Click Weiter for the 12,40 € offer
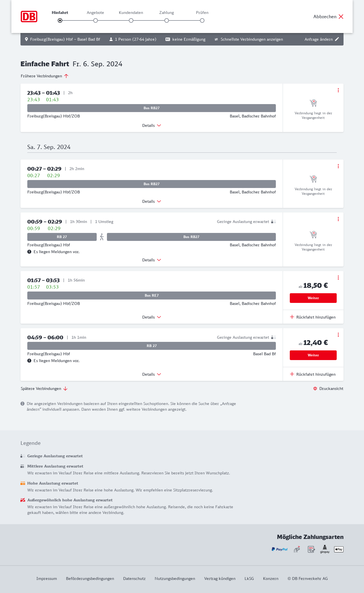 [x=313, y=355]
